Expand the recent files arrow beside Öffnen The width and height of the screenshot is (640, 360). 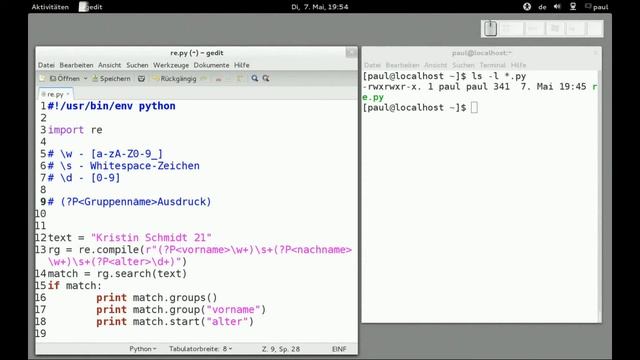[x=85, y=78]
